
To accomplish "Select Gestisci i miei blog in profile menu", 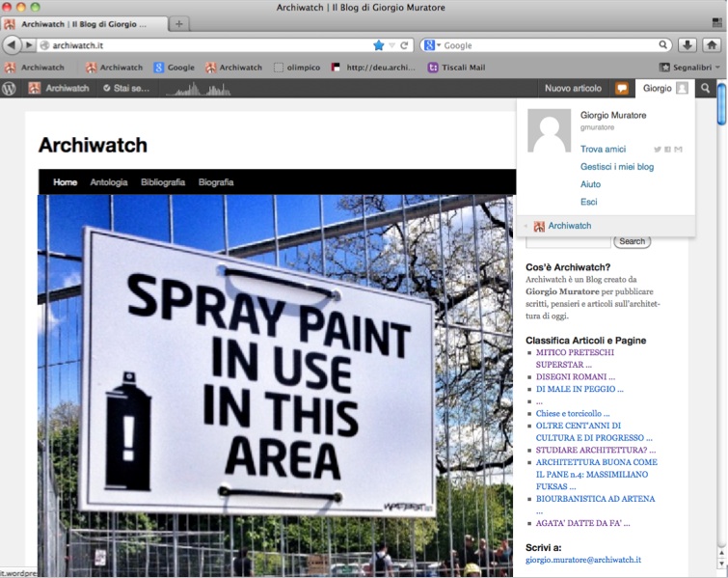I will click(617, 167).
